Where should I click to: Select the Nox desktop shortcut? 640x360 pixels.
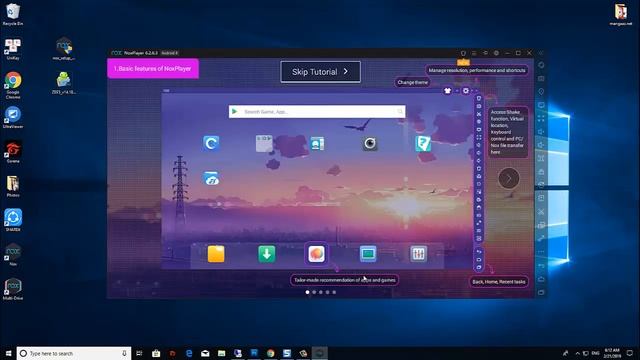click(x=13, y=255)
